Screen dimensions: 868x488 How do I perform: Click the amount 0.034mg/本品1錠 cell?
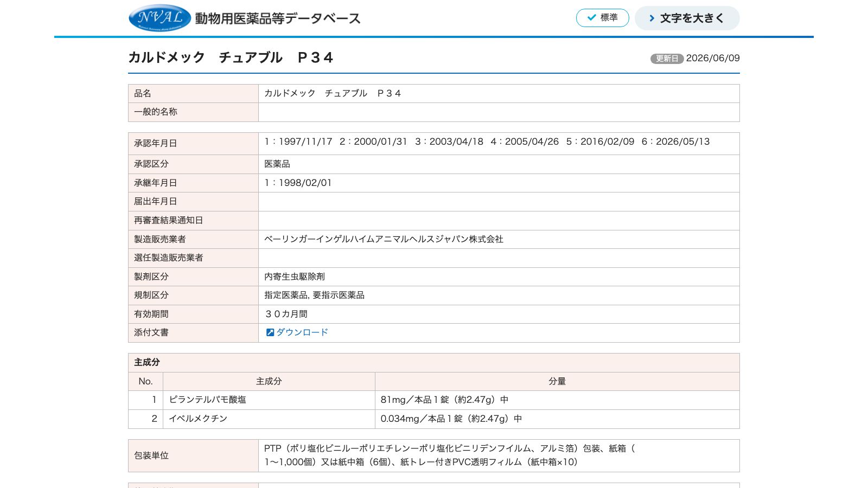point(557,419)
